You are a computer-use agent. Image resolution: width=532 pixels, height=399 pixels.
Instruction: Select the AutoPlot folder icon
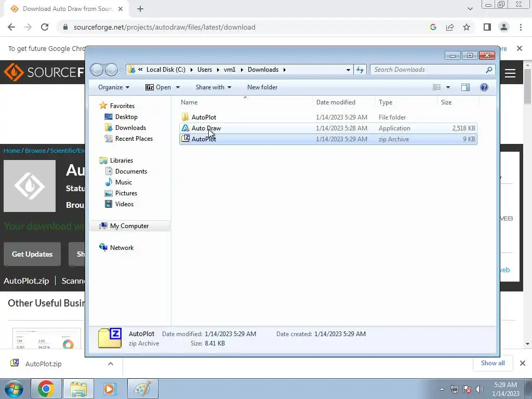pyautogui.click(x=185, y=117)
